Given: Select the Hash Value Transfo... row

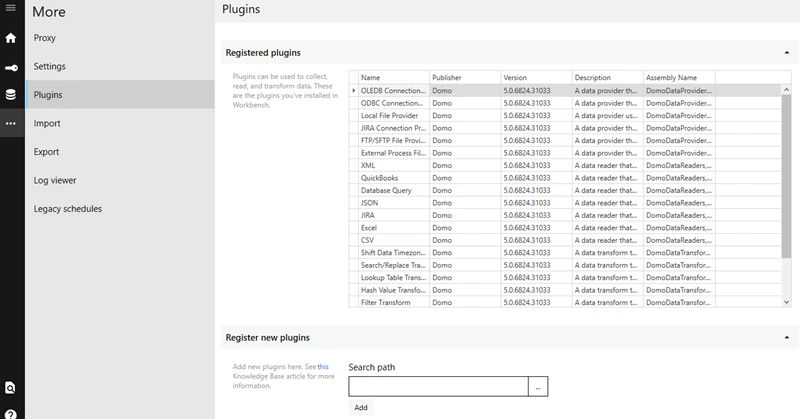Looking at the screenshot, I should pyautogui.click(x=565, y=290).
